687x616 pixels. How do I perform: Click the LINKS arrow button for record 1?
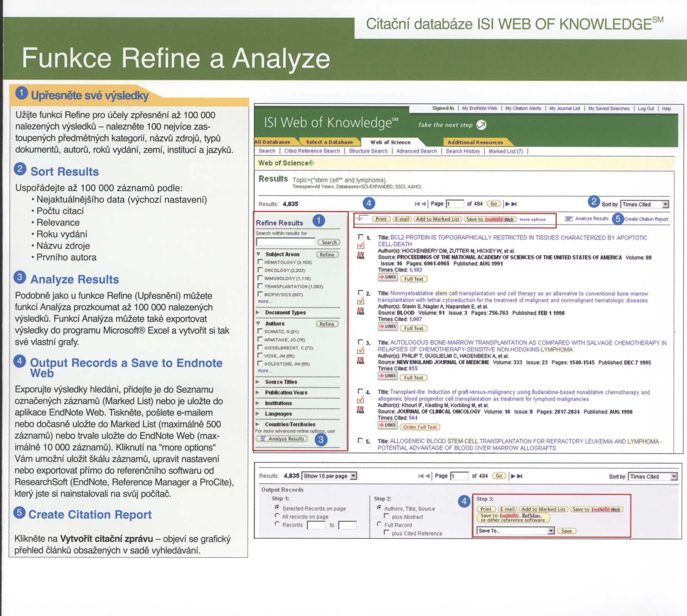(x=387, y=277)
